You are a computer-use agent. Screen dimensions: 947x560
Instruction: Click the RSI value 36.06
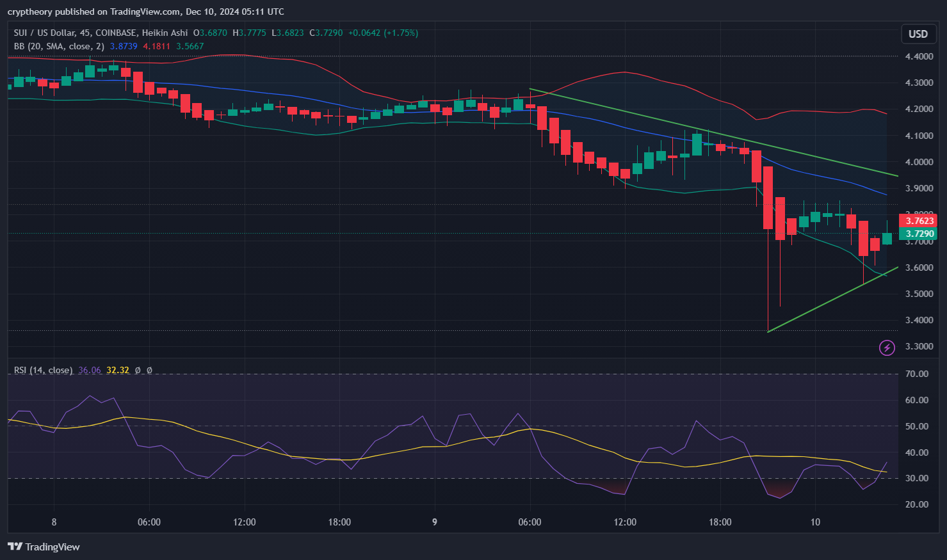click(90, 370)
